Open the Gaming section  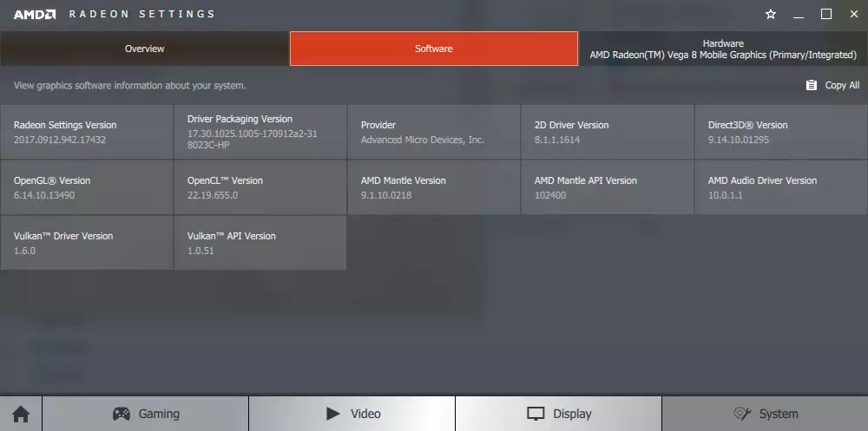click(x=146, y=414)
